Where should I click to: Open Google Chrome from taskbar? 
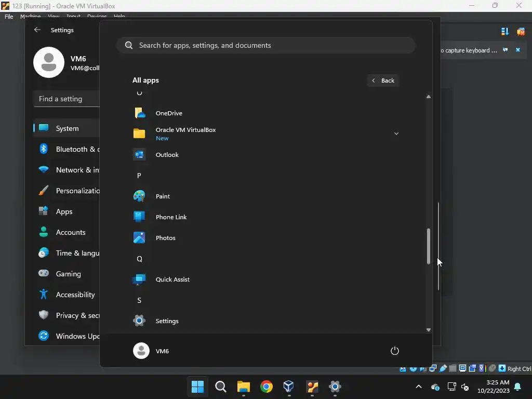tap(267, 387)
